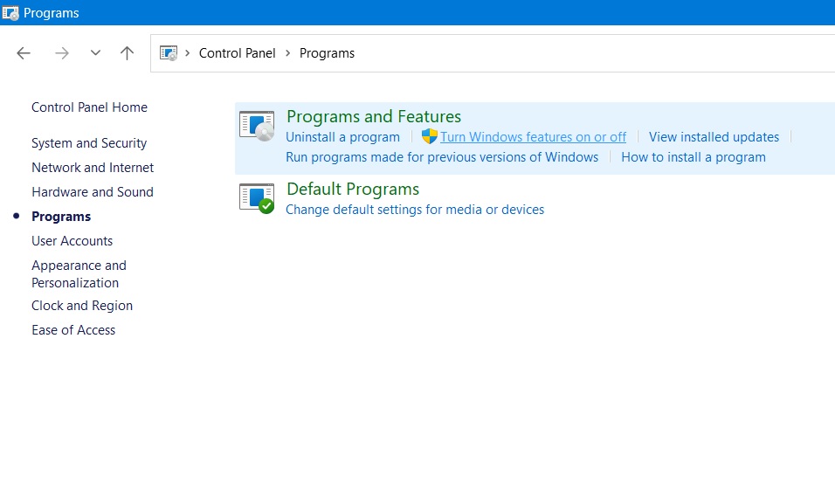835x504 pixels.
Task: Open Turn Windows features on or off
Action: point(533,136)
